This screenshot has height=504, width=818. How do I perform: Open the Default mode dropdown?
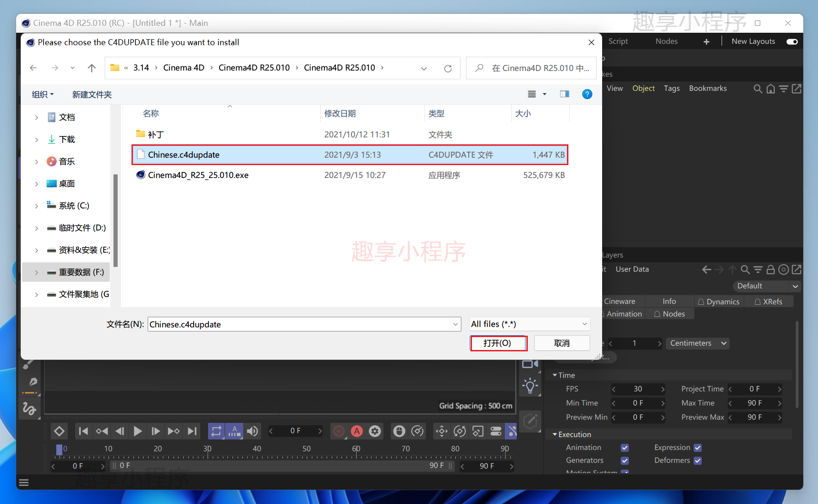766,286
